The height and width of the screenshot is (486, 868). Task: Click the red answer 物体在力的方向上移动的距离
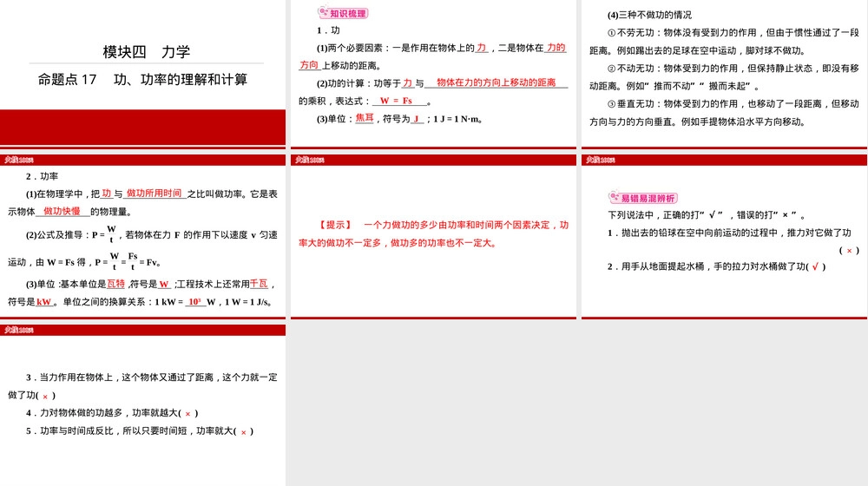click(x=496, y=82)
